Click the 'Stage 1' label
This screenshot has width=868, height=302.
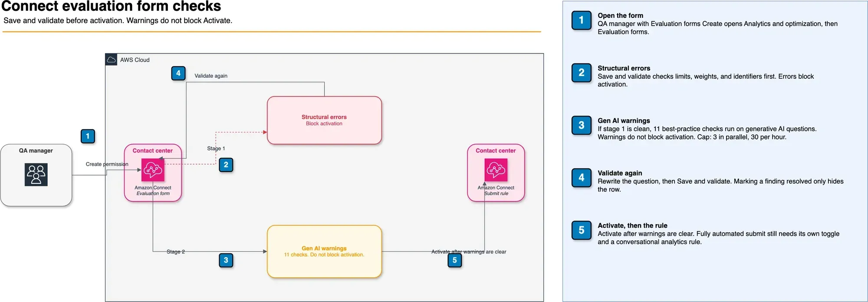(x=216, y=149)
